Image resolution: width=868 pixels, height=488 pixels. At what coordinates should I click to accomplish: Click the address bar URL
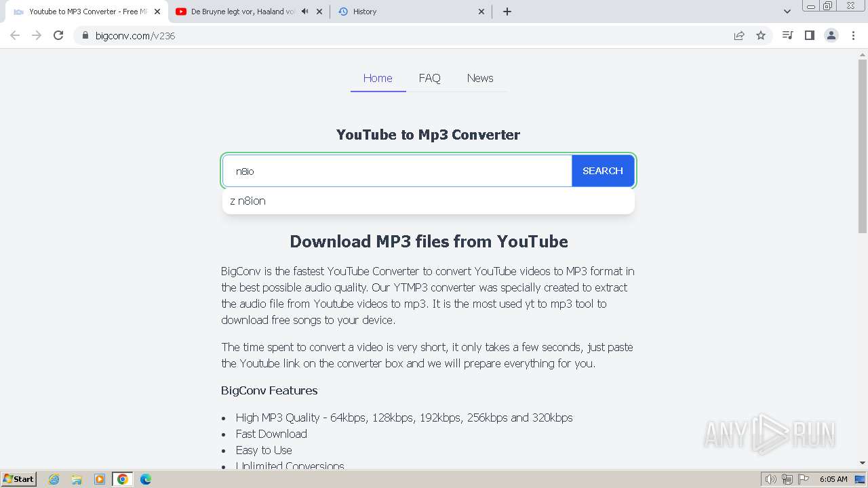point(135,36)
